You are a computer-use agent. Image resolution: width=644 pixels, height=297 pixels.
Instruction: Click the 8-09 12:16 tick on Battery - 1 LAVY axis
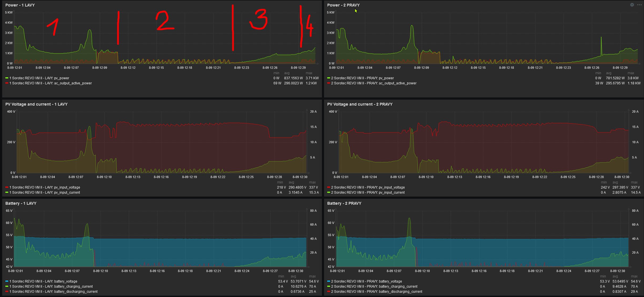coord(157,271)
